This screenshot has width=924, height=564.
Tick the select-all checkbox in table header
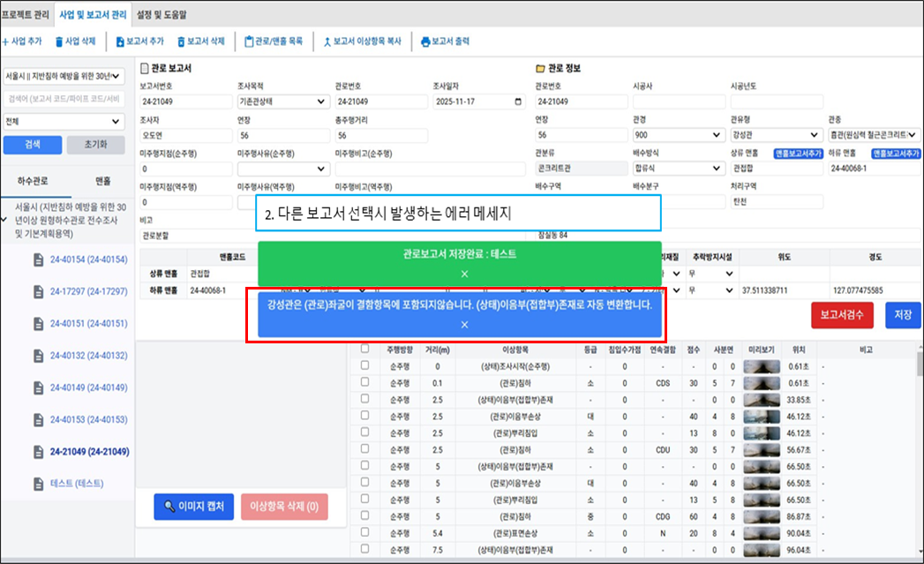click(x=365, y=350)
